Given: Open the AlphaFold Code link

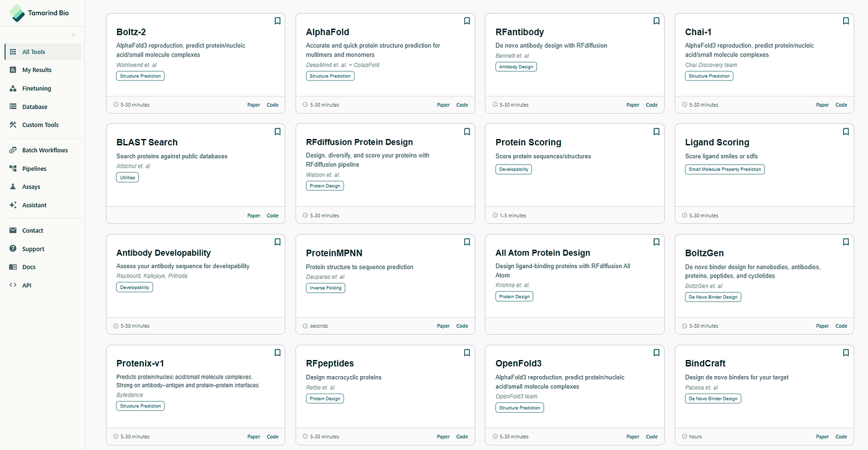Looking at the screenshot, I should click(x=463, y=105).
